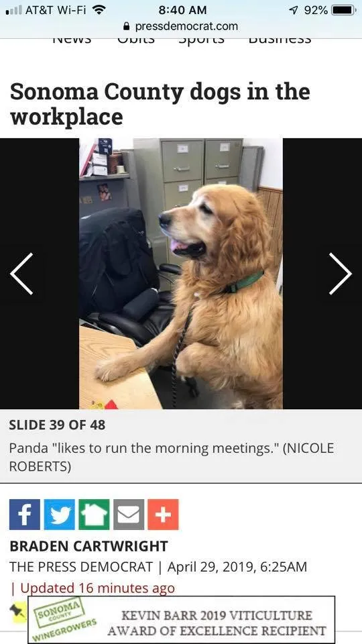Viewport: 362px width, 644px height.
Task: Tap the pushpin icon on the ad banner
Action: [x=17, y=612]
